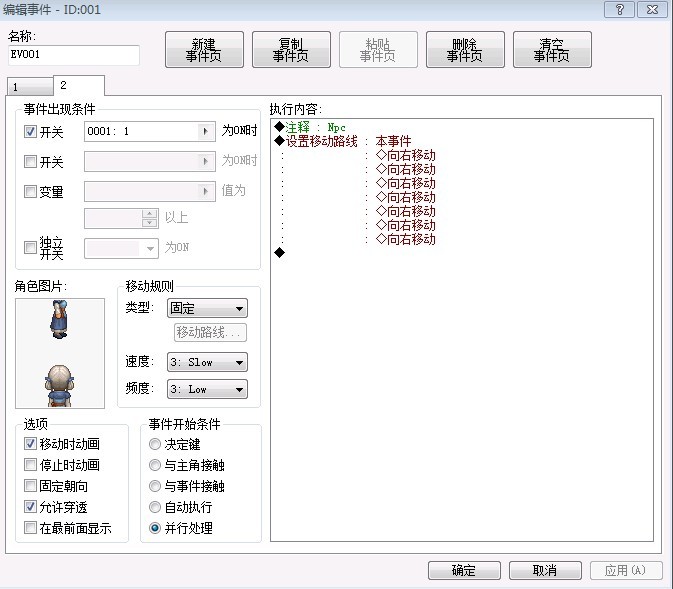The height and width of the screenshot is (589, 673).
Task: Select the 与事件接触 radio button
Action: 155,486
